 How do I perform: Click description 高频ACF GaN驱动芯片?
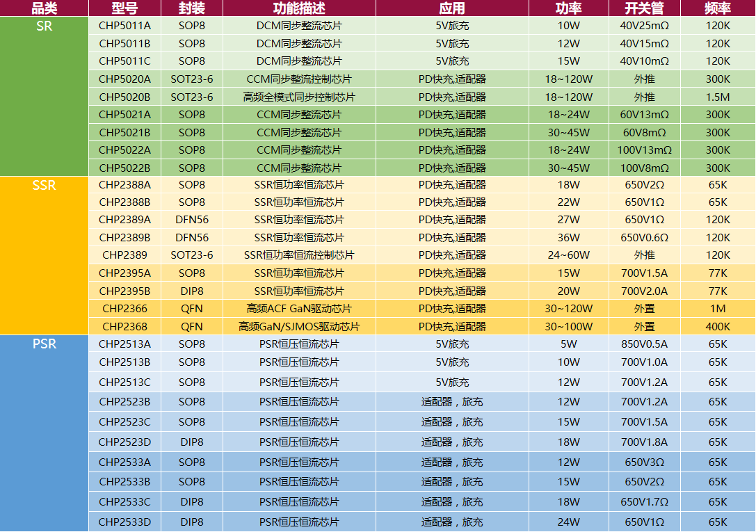click(300, 308)
